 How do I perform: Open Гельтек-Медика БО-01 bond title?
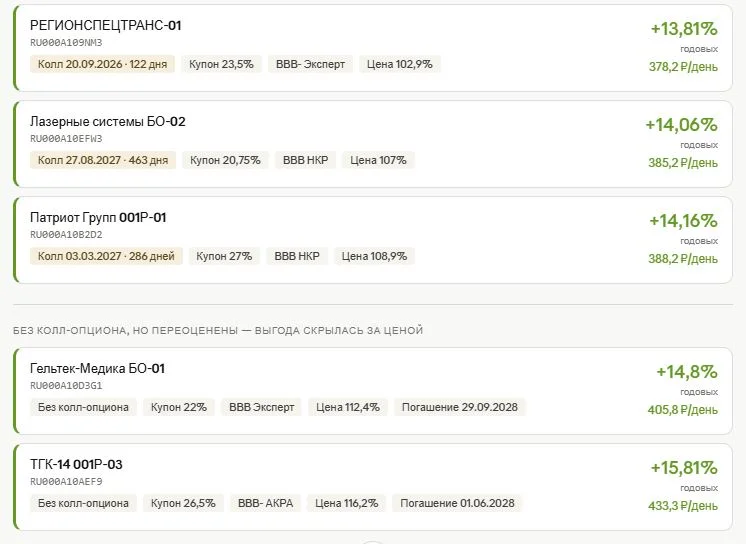tap(98, 368)
